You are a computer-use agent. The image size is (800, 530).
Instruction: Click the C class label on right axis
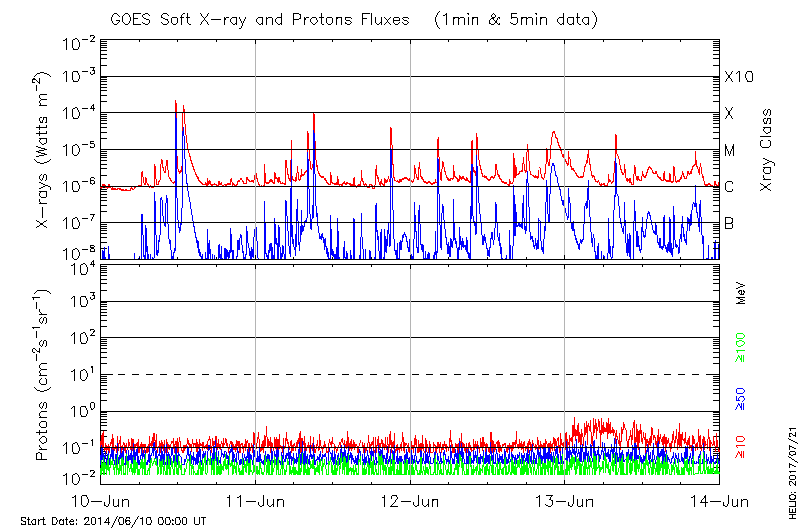click(729, 186)
